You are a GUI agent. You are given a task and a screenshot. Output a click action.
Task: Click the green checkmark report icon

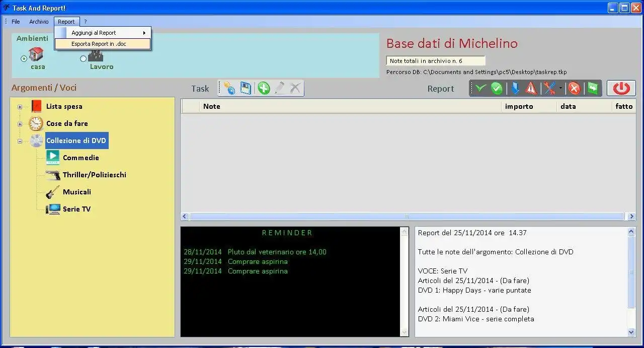480,89
